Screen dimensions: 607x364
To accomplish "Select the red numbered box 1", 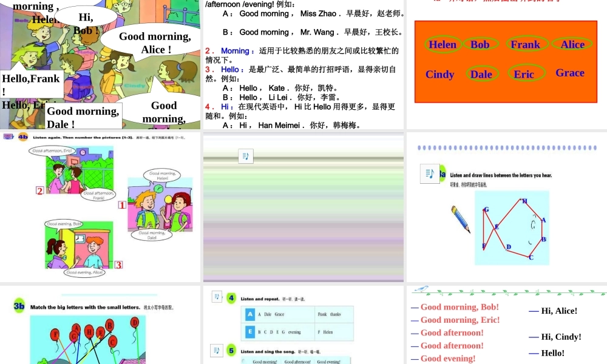I will tap(121, 205).
